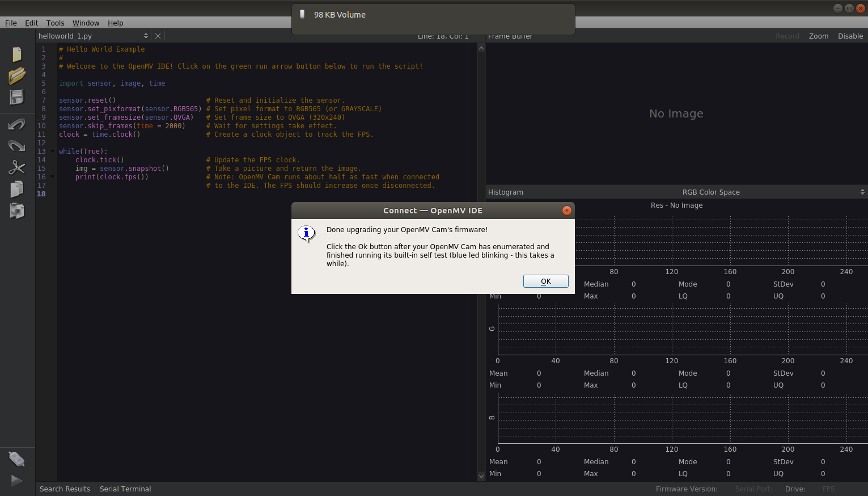
Task: Click the sensor.reset() code line
Action: point(87,100)
